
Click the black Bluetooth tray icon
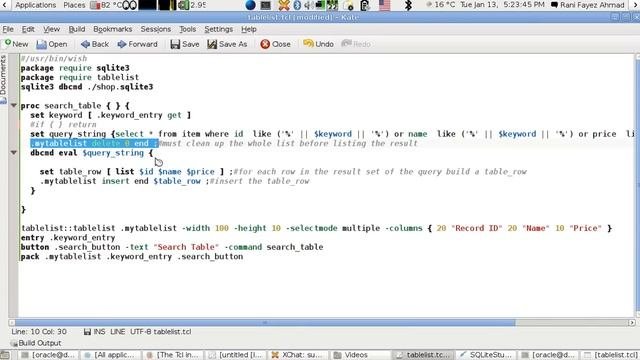(x=408, y=5)
